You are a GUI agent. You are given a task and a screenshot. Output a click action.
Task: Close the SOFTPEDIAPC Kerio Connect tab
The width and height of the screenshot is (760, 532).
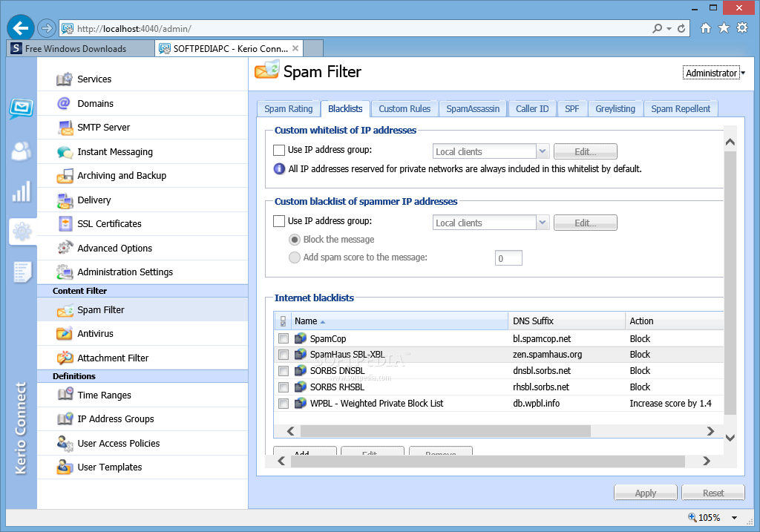(295, 48)
